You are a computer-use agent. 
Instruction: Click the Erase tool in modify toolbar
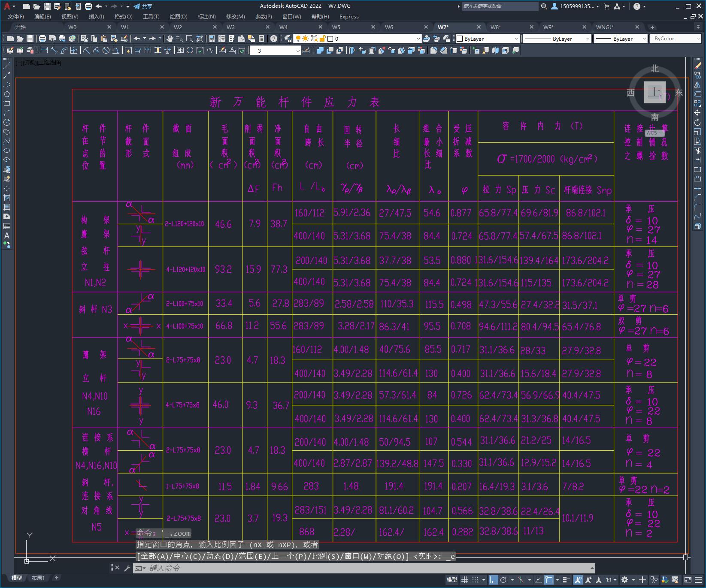point(697,66)
